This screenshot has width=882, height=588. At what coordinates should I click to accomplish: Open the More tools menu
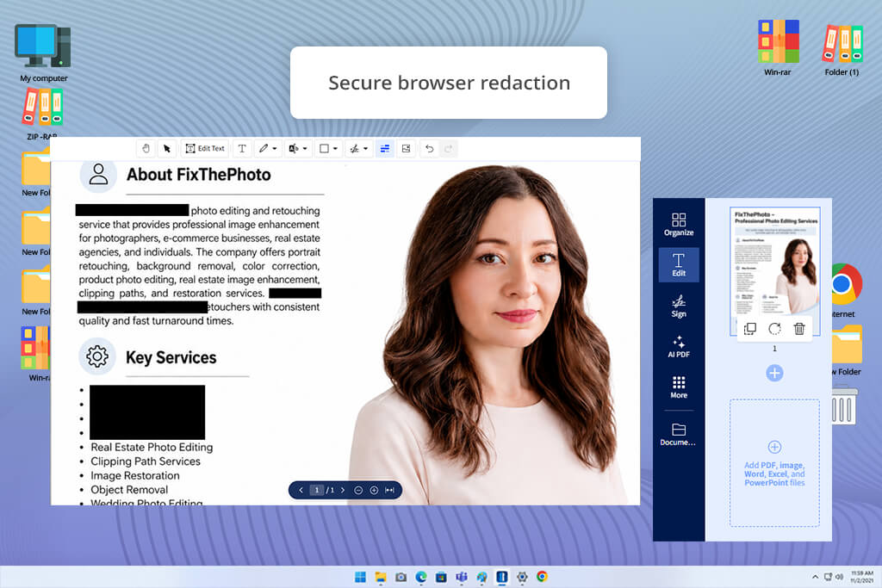pyautogui.click(x=679, y=387)
